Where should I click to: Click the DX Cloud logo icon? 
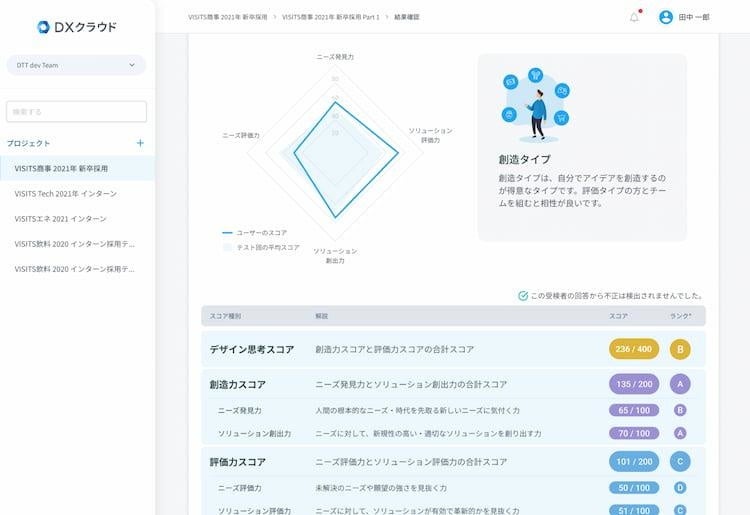click(43, 27)
